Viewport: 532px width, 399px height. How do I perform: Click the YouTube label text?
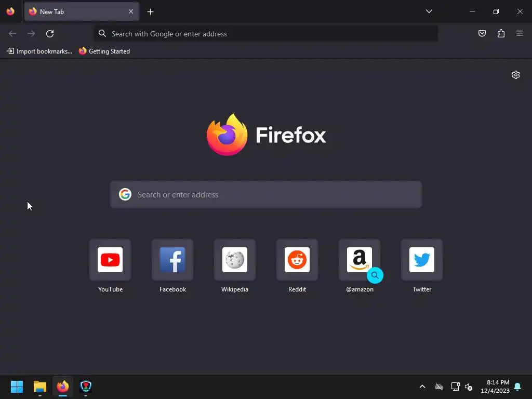(x=110, y=289)
